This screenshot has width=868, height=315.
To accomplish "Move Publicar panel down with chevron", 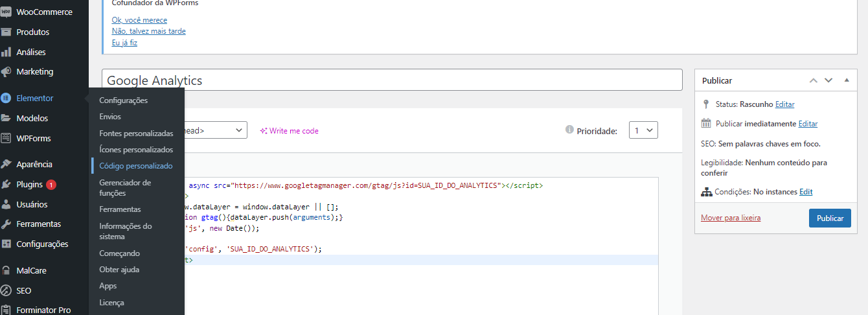I will (x=828, y=80).
